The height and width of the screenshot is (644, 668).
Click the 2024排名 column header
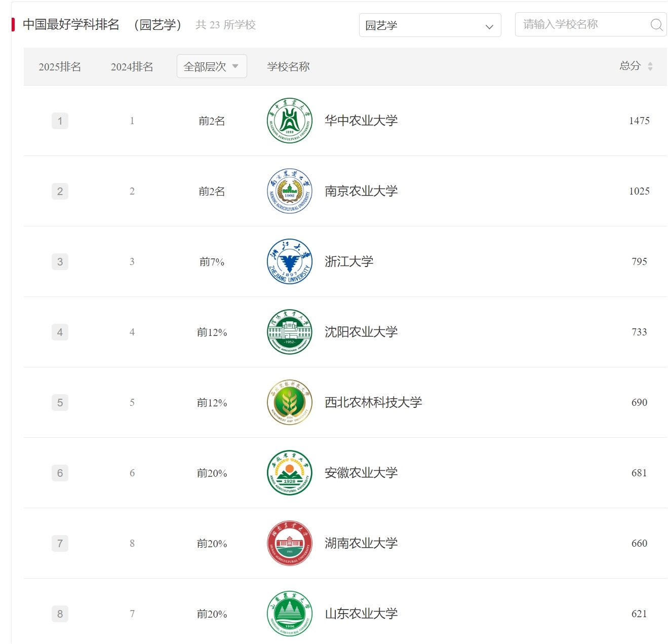132,67
